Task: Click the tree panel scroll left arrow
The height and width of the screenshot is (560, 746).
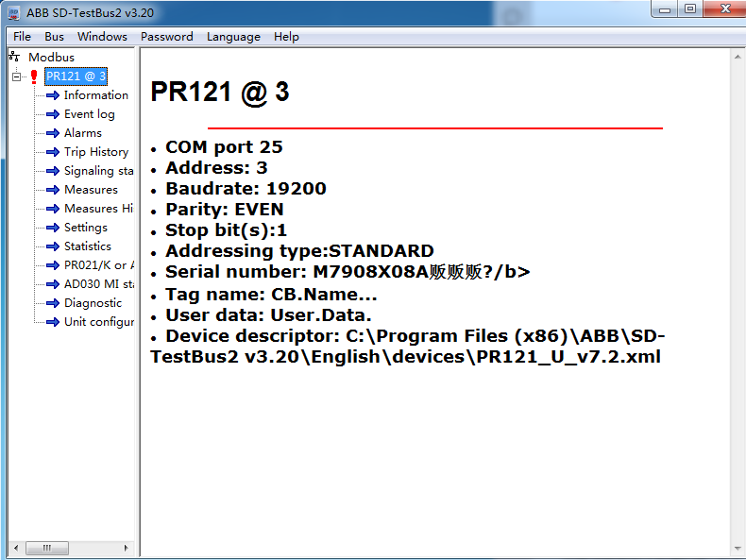Action: (16, 548)
